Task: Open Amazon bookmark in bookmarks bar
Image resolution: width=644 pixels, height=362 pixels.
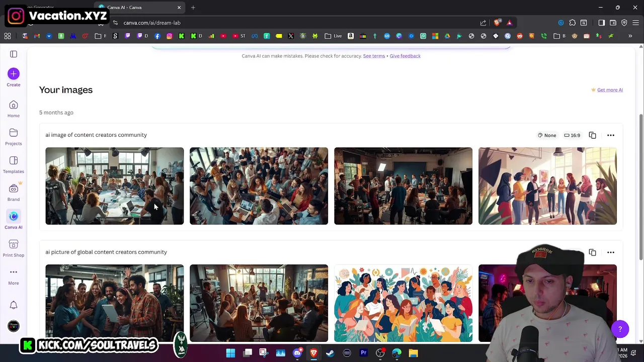Action: [351, 36]
